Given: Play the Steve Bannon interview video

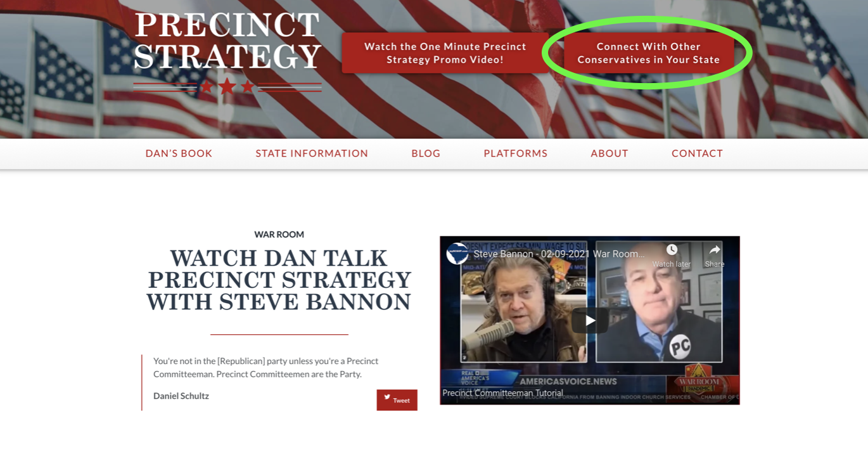Looking at the screenshot, I should tap(589, 320).
